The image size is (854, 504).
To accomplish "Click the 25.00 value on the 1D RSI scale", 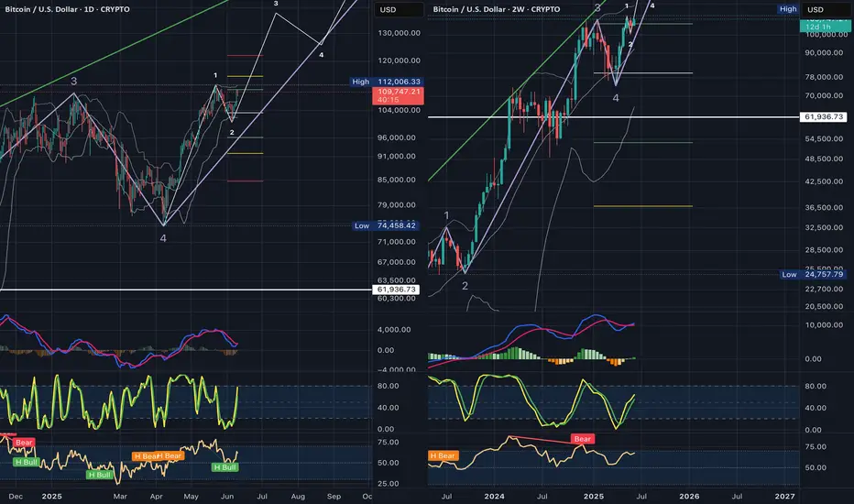I will point(389,483).
